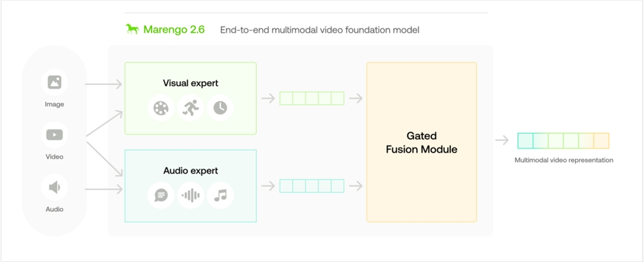Select the Gated Fusion Module box

pos(421,142)
